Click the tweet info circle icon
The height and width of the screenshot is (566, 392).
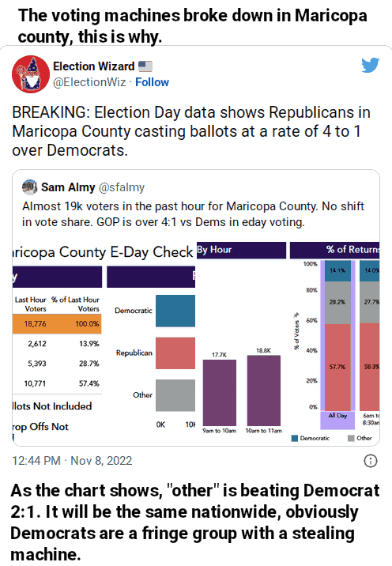click(x=371, y=461)
